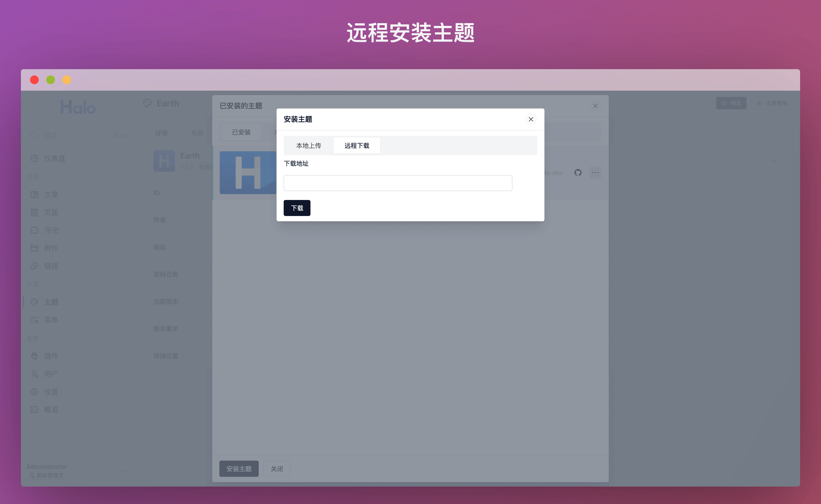This screenshot has width=821, height=504.
Task: Open the 评论 comments section icon
Action: (34, 230)
